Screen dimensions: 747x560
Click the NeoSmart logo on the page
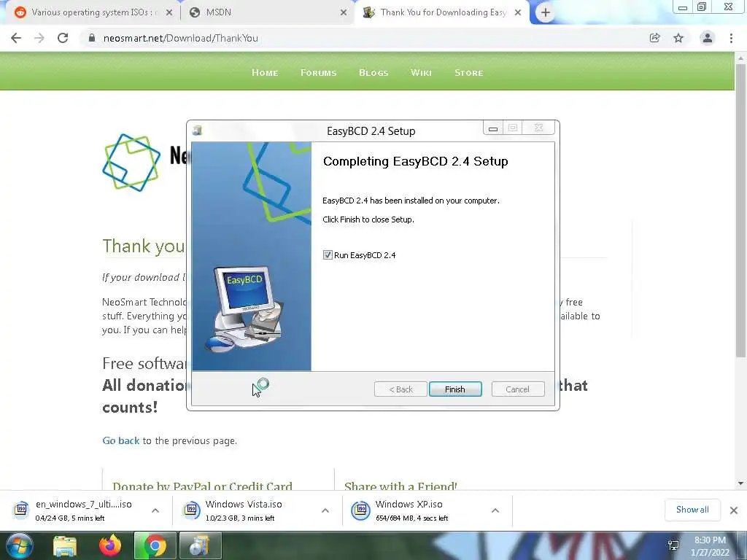tap(131, 163)
